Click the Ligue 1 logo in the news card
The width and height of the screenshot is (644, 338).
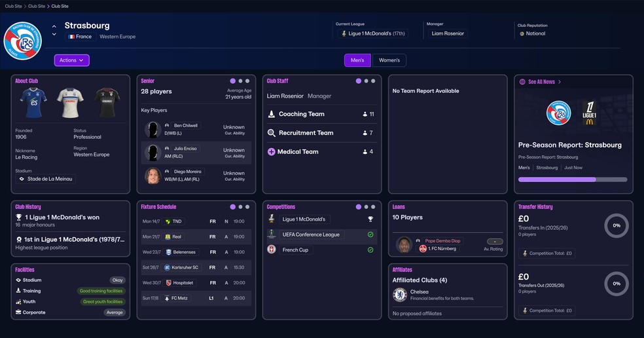[x=590, y=113]
